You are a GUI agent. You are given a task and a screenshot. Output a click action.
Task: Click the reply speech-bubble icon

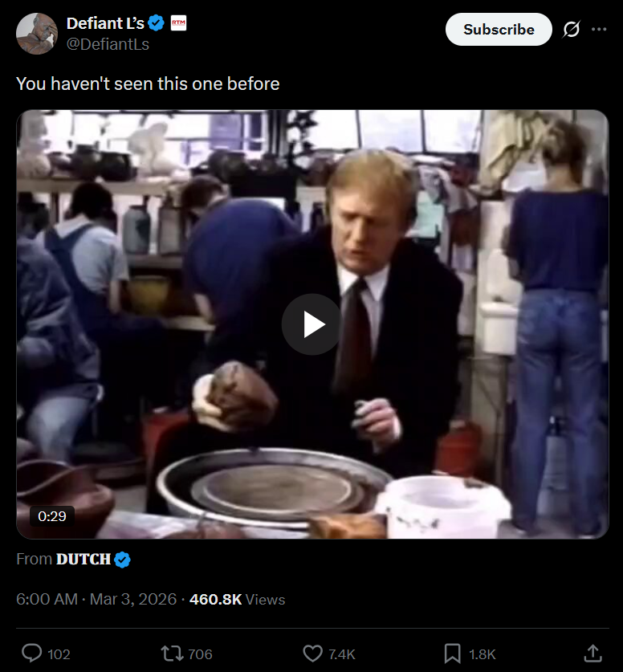[31, 654]
